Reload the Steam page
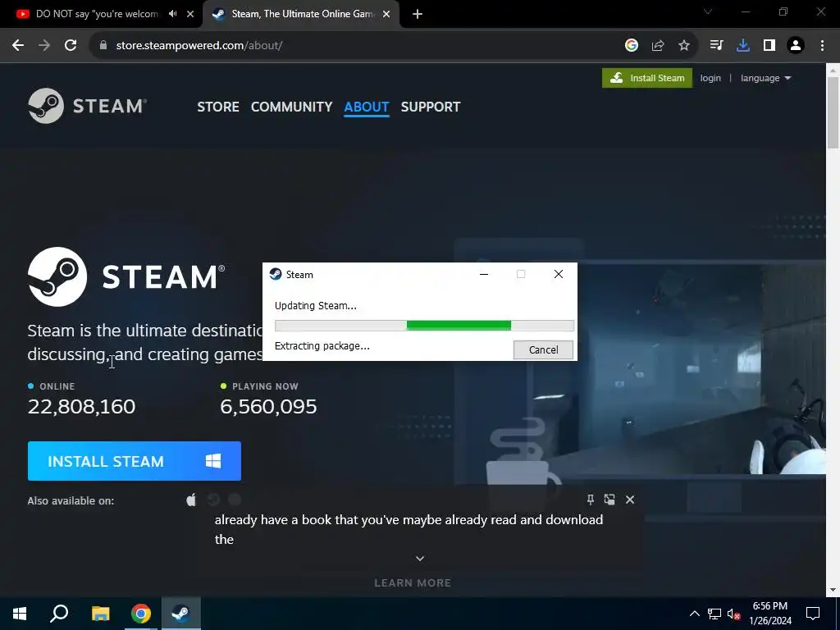 [x=71, y=46]
